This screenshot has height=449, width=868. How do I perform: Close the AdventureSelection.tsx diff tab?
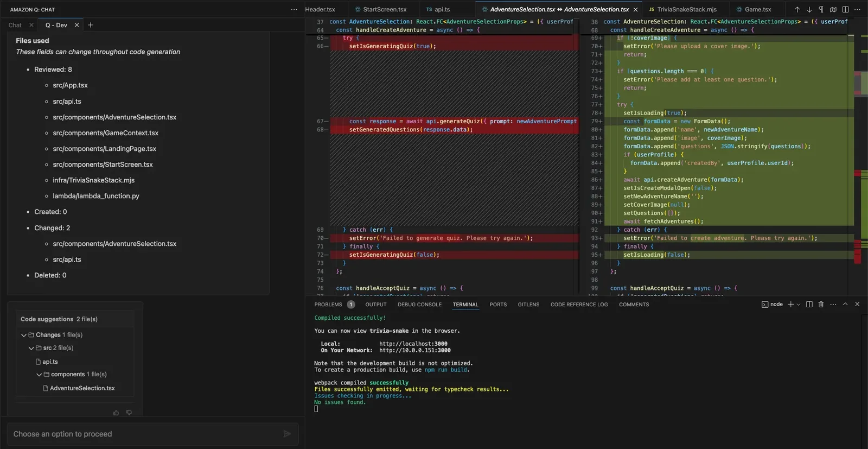point(635,9)
